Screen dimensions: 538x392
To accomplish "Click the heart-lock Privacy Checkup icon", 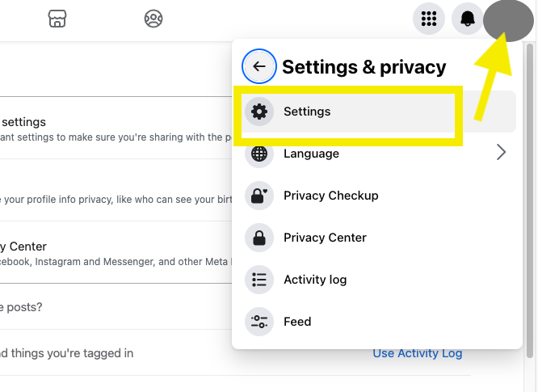I will [259, 196].
